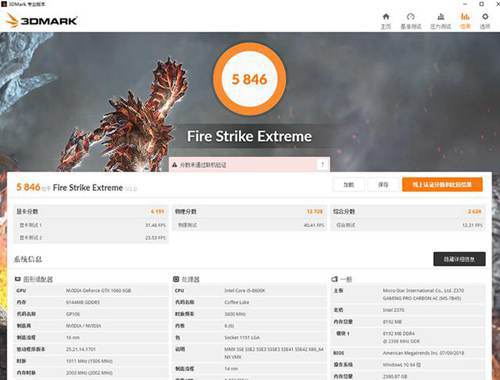Collapse details with the dark Hide Details button
Screen dimensions: 500x380
[x=459, y=259]
